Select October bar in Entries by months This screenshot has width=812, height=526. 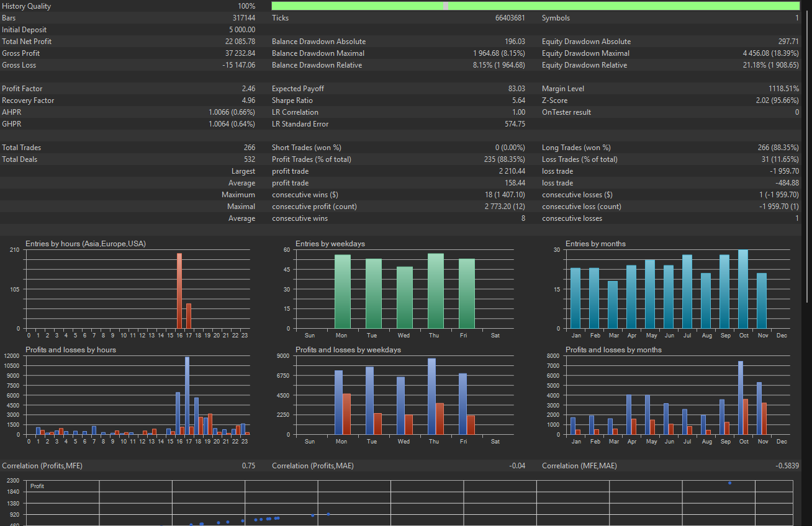742,289
